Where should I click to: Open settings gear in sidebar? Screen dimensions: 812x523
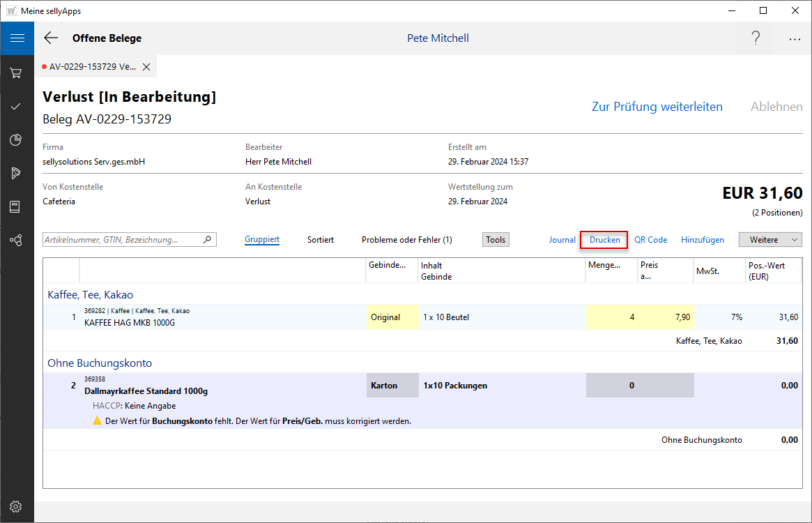16,506
